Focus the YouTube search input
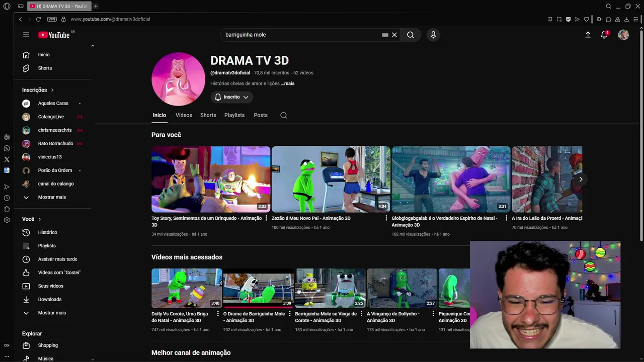The height and width of the screenshot is (362, 644). coord(302,35)
